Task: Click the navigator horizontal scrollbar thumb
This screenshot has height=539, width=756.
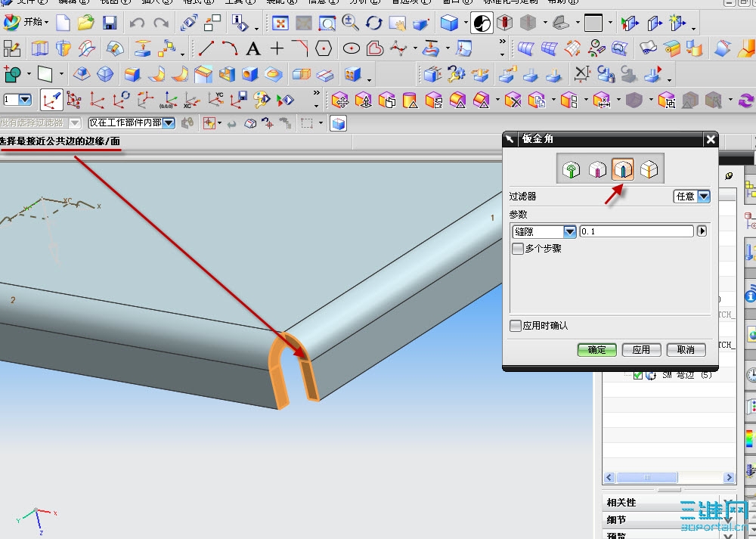Action: pyautogui.click(x=647, y=477)
